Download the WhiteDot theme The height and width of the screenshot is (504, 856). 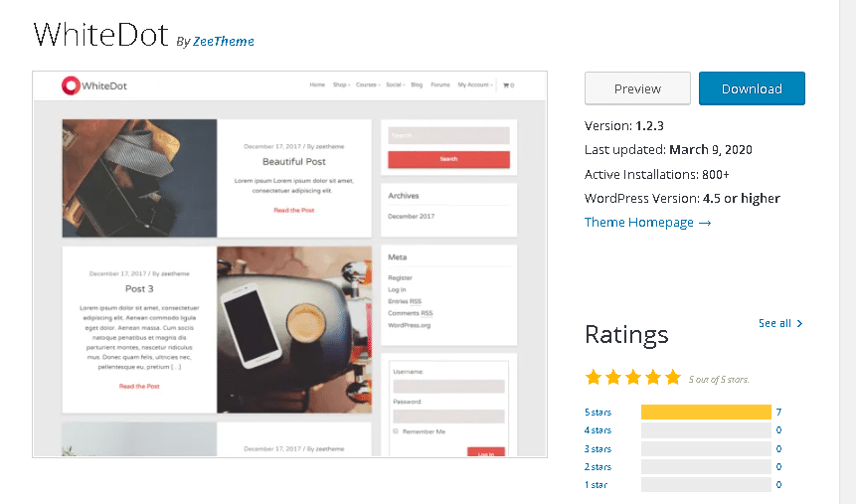click(752, 88)
